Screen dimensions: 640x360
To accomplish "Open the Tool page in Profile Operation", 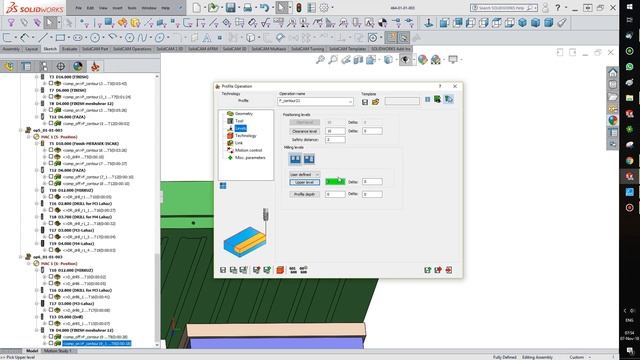I will point(239,121).
